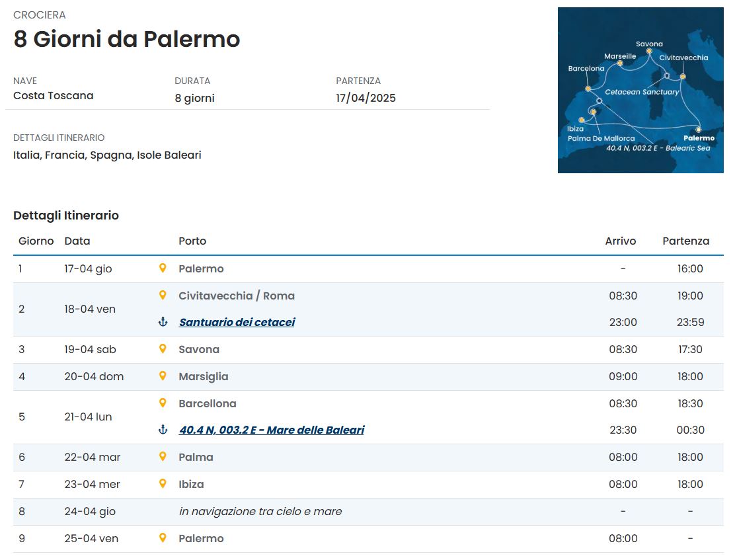Click the location pin beside Ibiza

(x=163, y=484)
